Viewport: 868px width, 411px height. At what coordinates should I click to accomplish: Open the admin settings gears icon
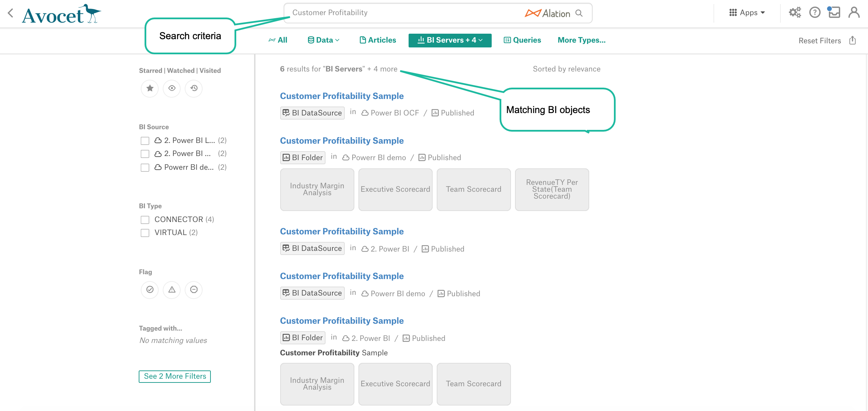tap(795, 13)
